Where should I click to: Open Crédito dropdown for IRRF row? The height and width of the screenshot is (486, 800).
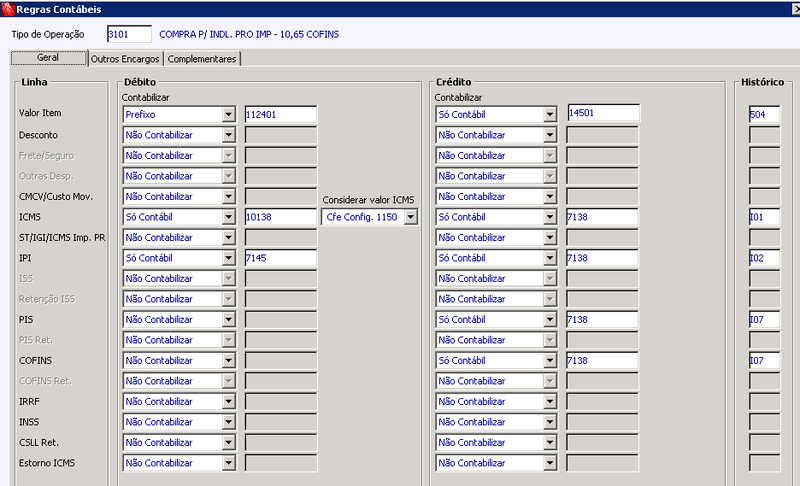point(549,402)
